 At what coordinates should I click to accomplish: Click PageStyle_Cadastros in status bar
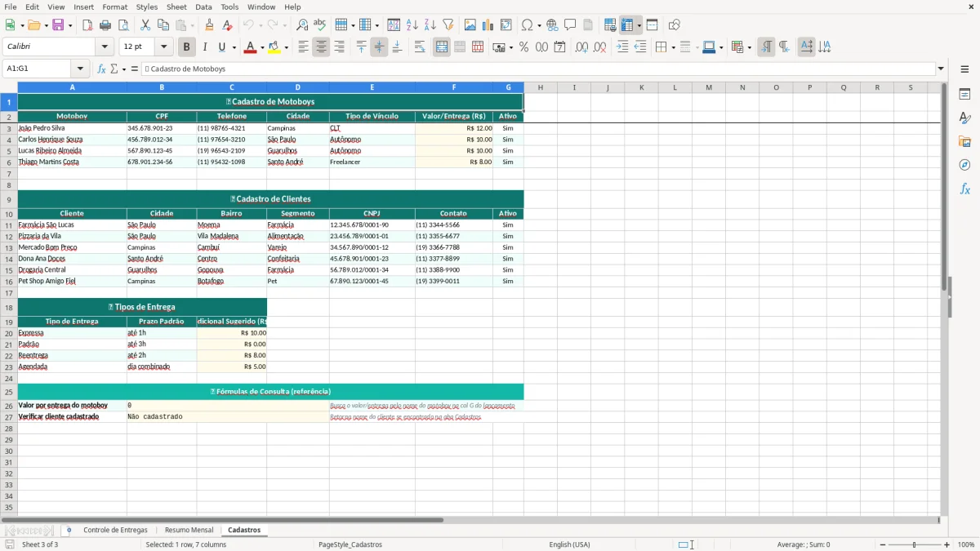point(350,544)
